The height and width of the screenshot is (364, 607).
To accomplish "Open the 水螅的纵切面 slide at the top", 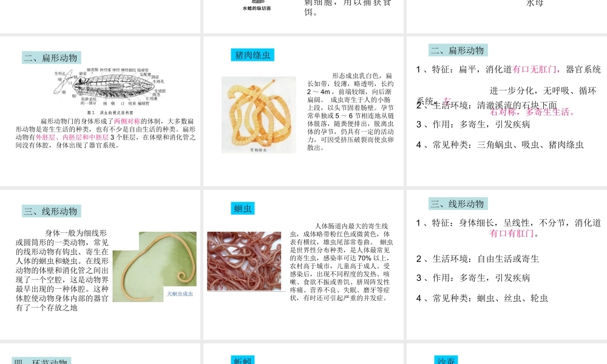I will point(303,16).
